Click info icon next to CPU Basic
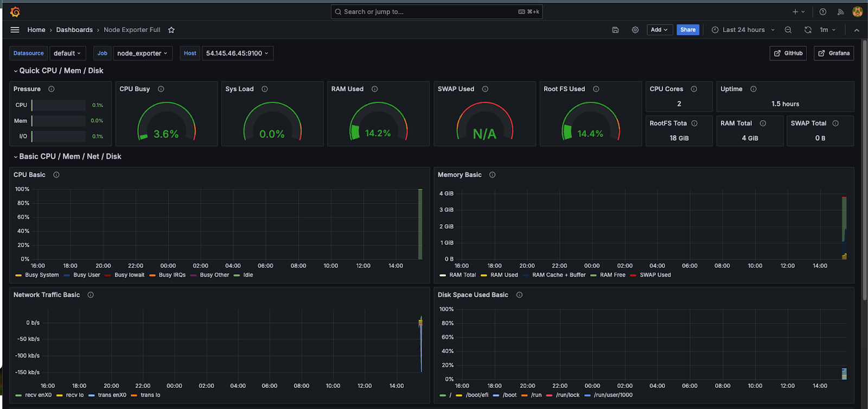 click(56, 175)
